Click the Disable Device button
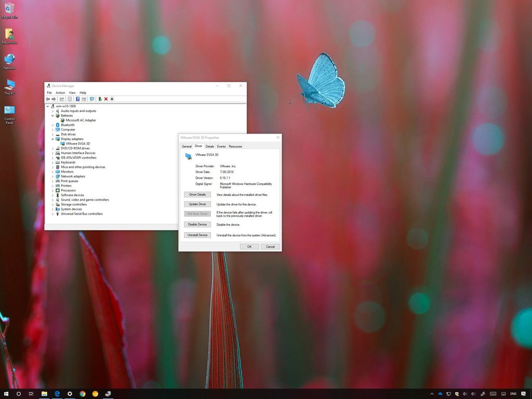This screenshot has height=399, width=532. [197, 224]
